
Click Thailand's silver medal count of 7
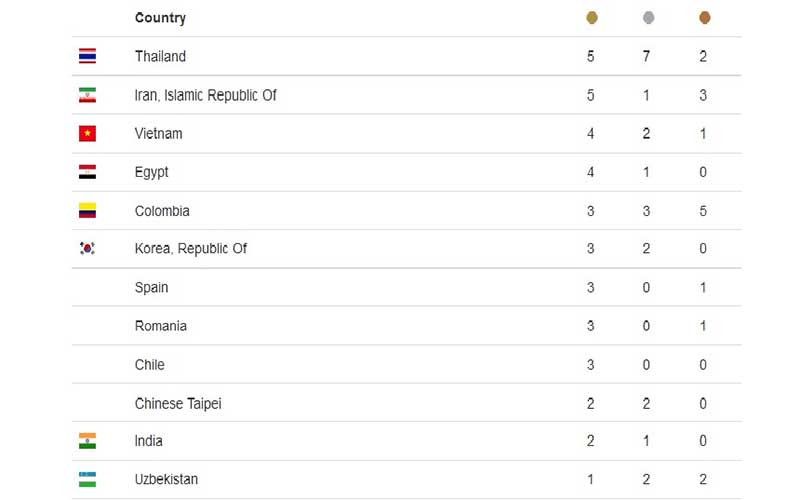647,56
